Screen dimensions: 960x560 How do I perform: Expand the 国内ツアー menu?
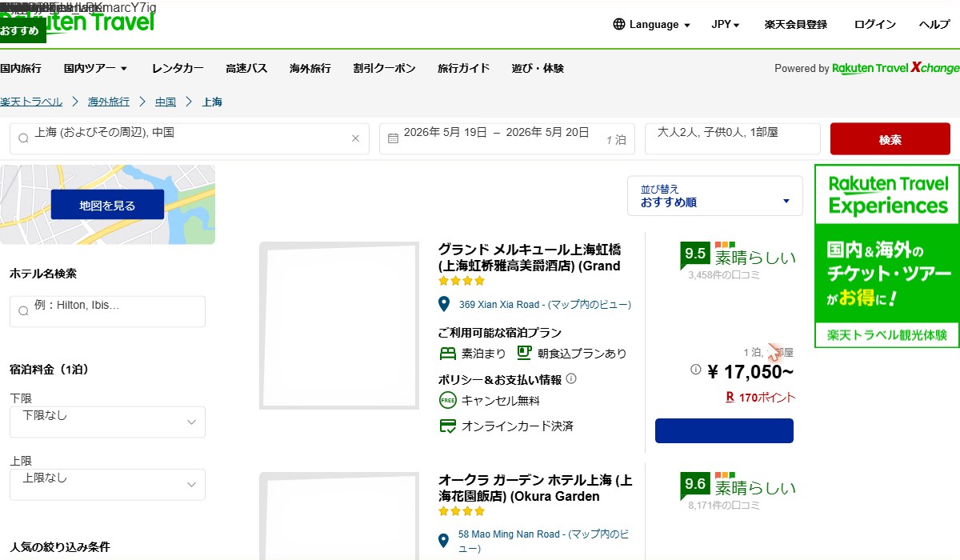point(96,68)
